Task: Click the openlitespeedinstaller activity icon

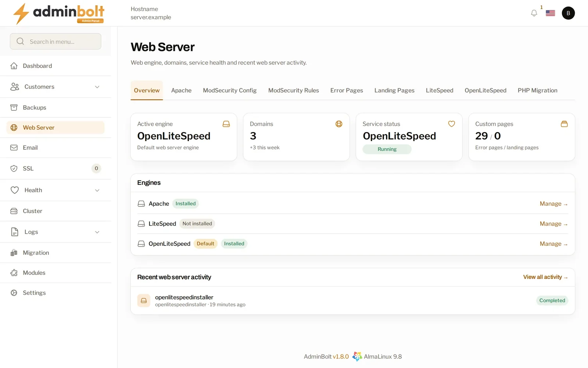Action: pyautogui.click(x=144, y=301)
